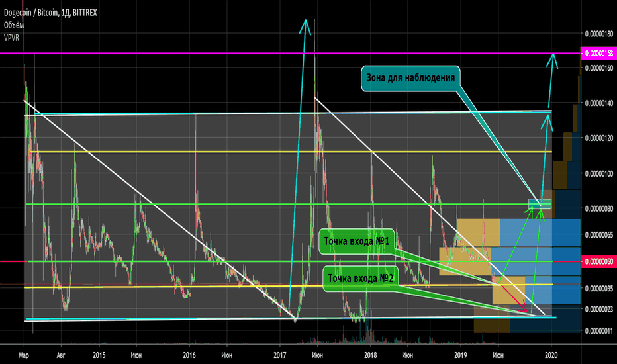Click the Мар label on time axis

pos(24,355)
